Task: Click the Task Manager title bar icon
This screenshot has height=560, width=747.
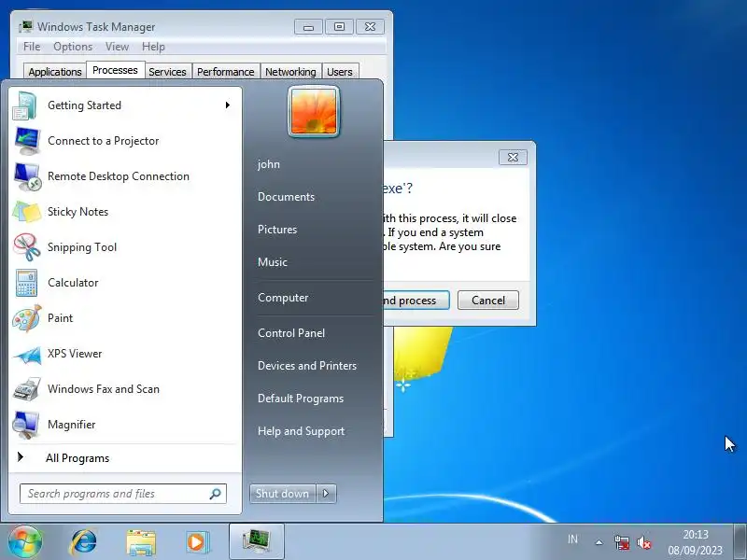Action: pyautogui.click(x=26, y=27)
